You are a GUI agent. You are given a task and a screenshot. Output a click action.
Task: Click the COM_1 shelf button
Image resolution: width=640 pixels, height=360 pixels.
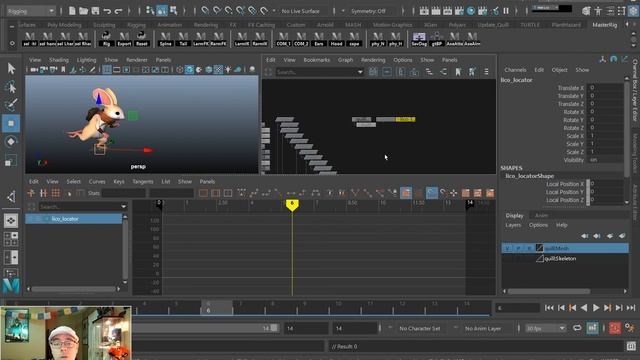click(x=283, y=39)
